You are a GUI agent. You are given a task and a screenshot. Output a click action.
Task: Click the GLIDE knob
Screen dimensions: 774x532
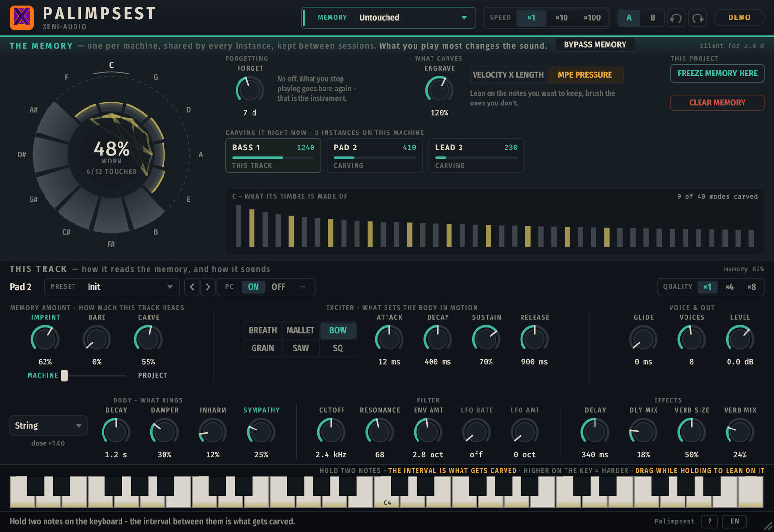(x=643, y=338)
